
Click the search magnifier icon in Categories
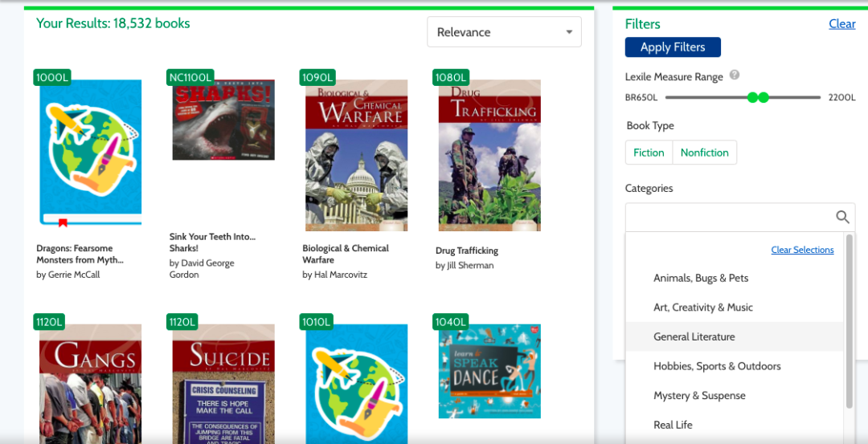[842, 217]
